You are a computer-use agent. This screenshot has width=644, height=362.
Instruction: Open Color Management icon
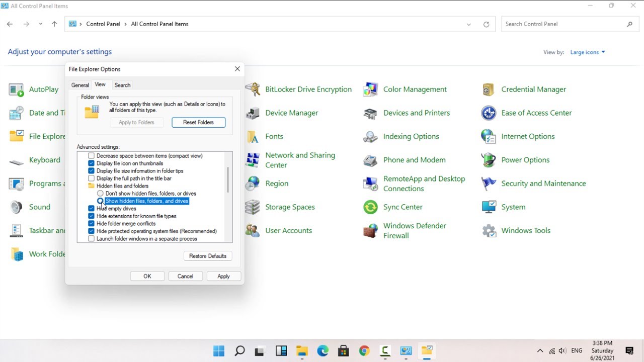(371, 89)
